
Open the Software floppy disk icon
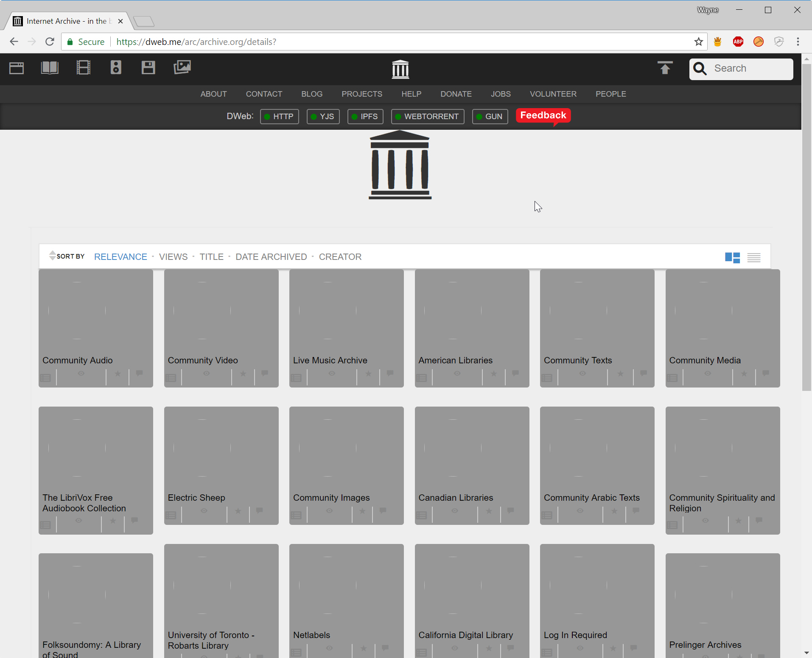[148, 68]
